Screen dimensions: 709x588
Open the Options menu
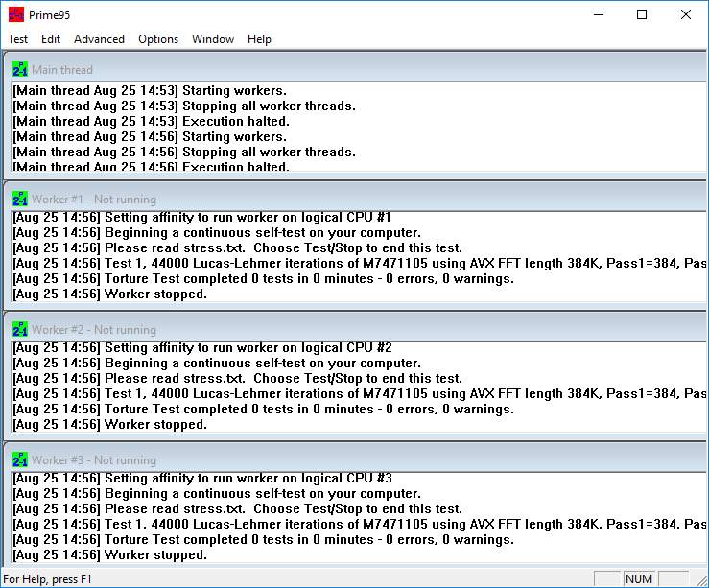[158, 39]
